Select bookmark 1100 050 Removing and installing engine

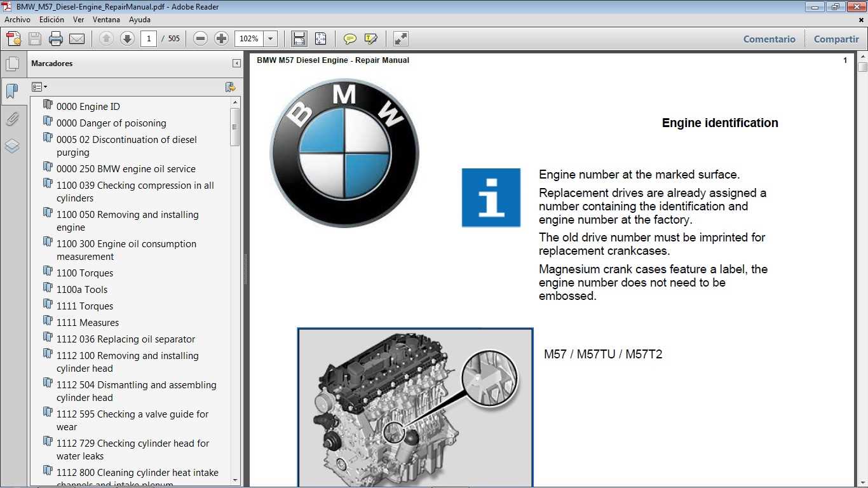coord(128,221)
